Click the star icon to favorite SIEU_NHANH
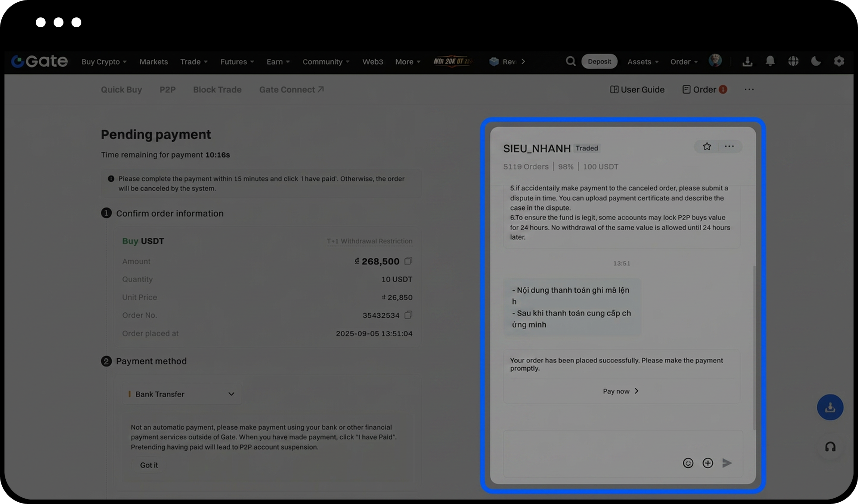The width and height of the screenshot is (858, 504). pyautogui.click(x=707, y=147)
